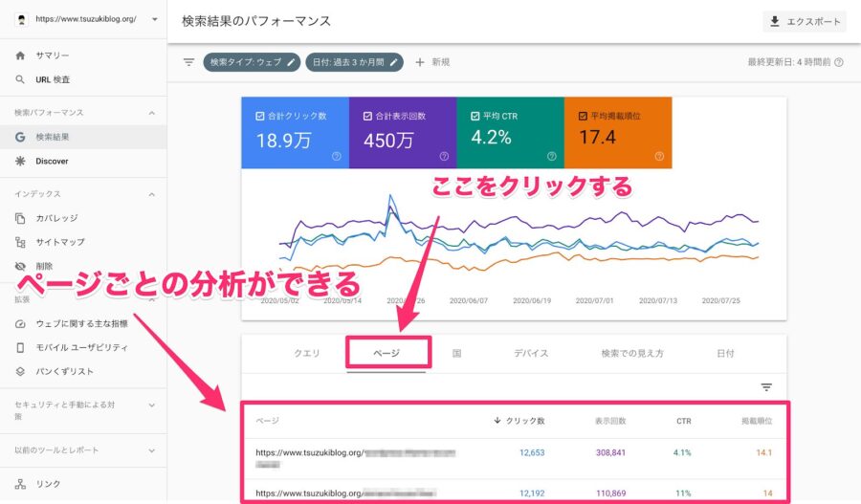Click the 削除 crossed-eye icon
This screenshot has width=861, height=504.
(20, 266)
